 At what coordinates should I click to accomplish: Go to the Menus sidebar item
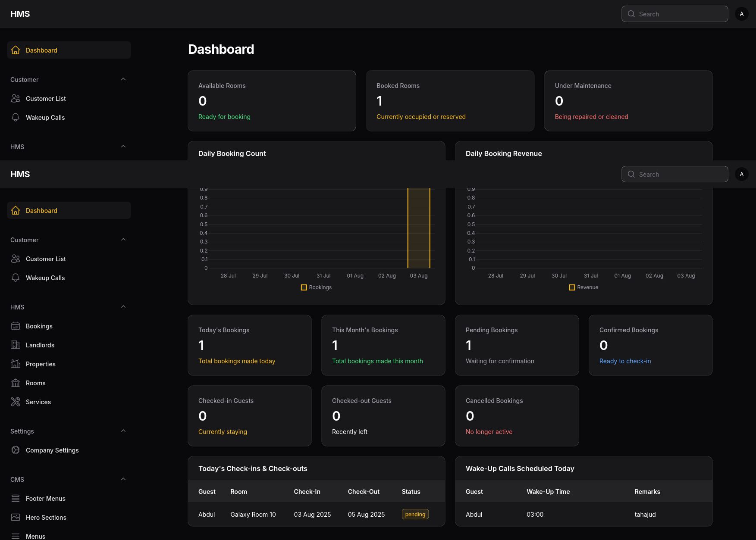[35, 536]
